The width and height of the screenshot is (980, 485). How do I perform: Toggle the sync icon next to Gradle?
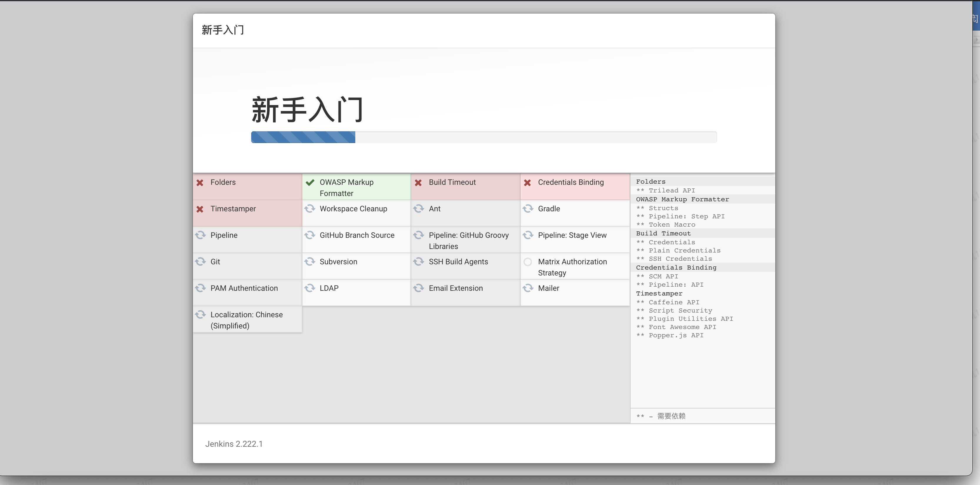[528, 208]
